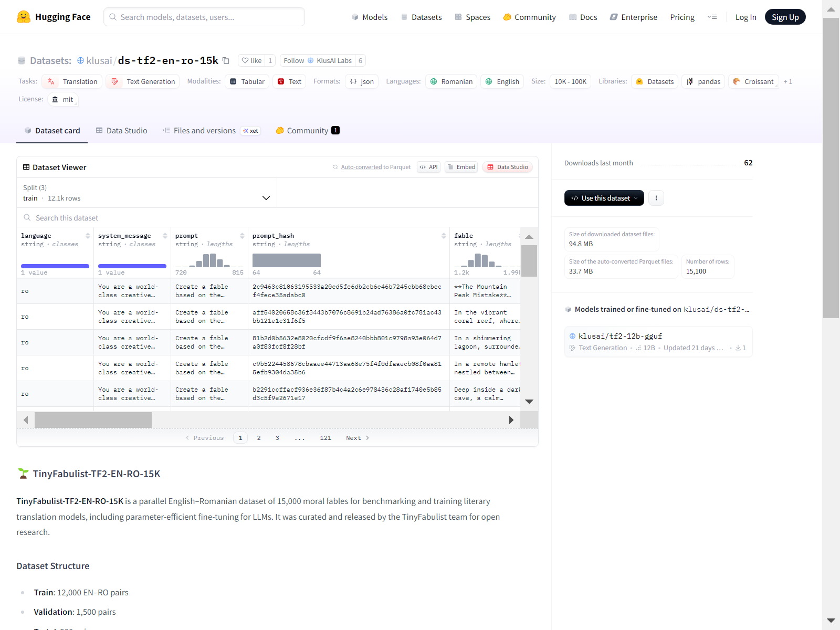Click the main search models field
840x630 pixels.
click(204, 17)
